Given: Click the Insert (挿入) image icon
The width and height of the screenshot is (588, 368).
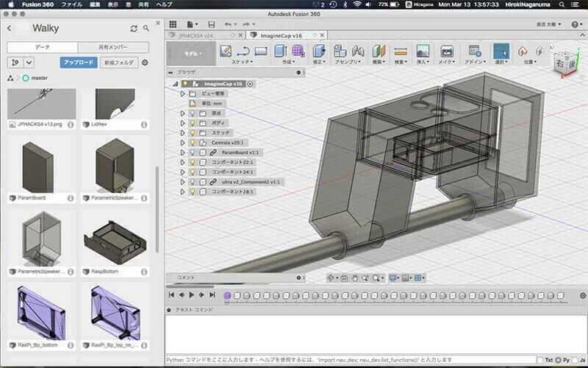Looking at the screenshot, I should coord(423,51).
